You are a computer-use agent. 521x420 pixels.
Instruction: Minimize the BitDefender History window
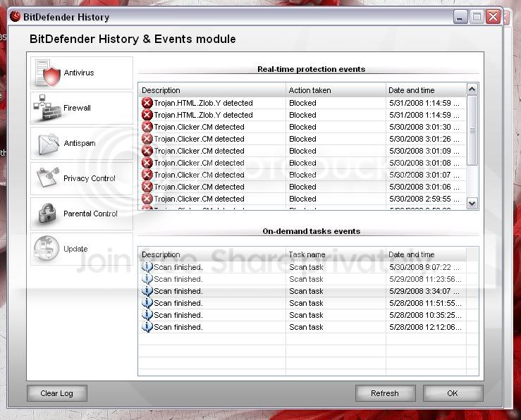tap(460, 17)
